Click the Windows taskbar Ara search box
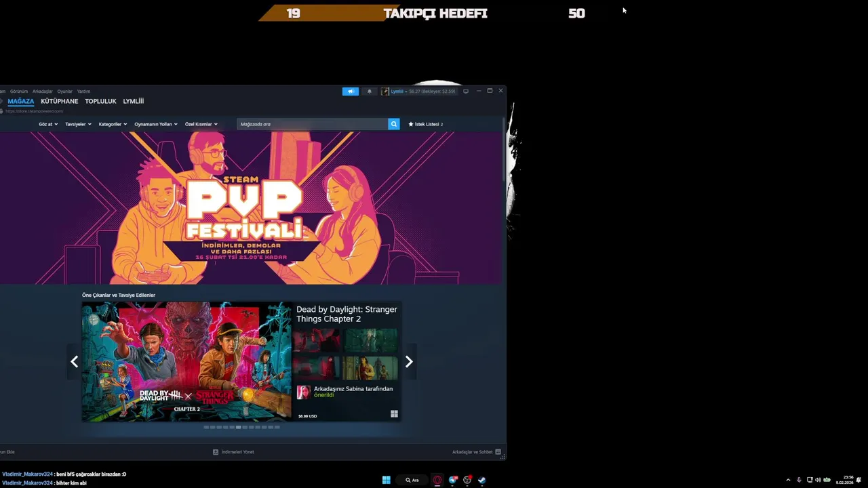 413,480
